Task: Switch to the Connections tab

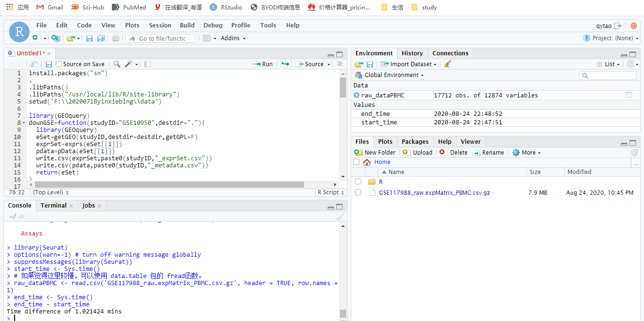Action: (x=450, y=53)
